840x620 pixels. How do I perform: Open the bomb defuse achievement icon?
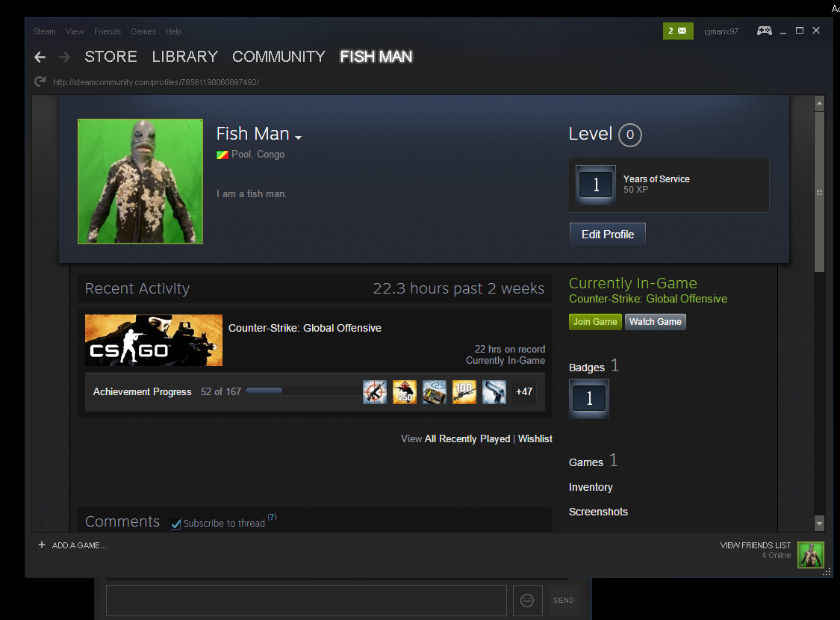tap(435, 391)
